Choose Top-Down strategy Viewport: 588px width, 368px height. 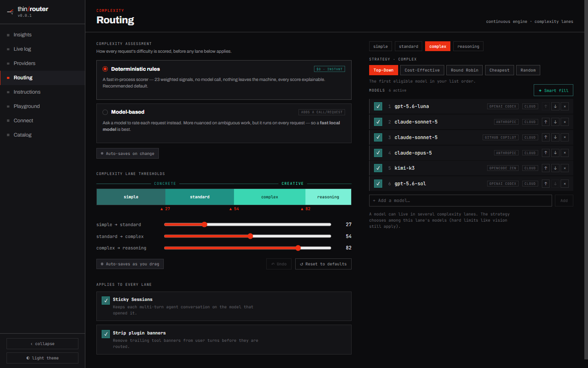click(383, 70)
